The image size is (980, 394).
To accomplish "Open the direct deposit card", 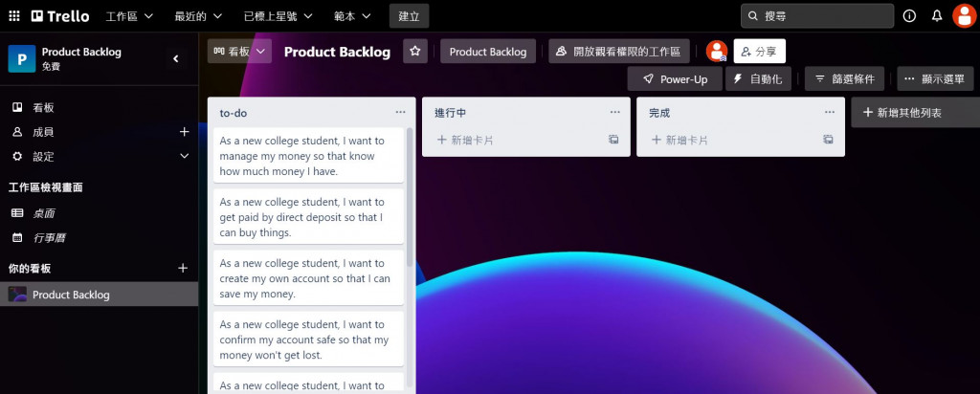I will 308,217.
